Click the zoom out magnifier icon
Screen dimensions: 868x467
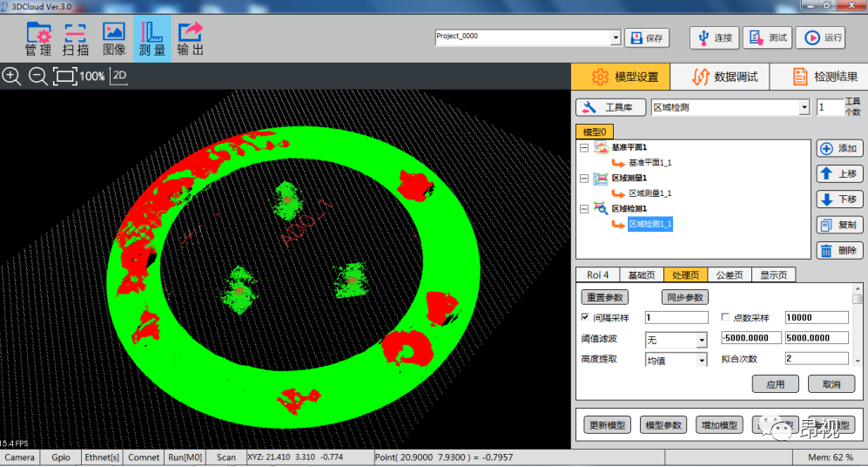tap(37, 76)
